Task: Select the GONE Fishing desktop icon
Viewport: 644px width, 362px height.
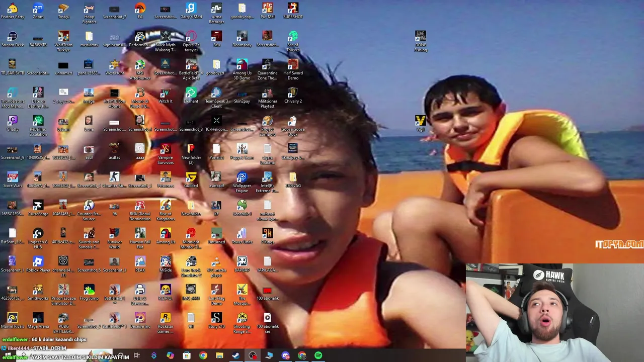Action: pos(421,42)
